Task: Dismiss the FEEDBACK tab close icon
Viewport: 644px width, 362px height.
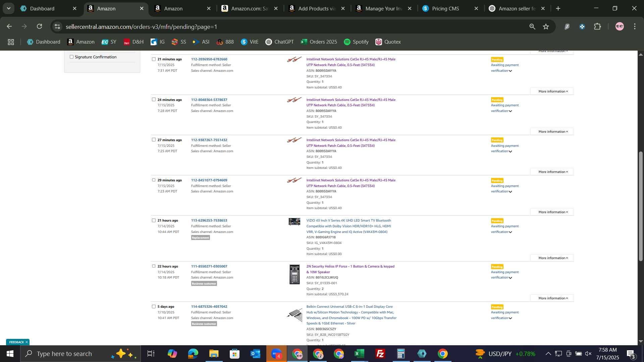Action: pyautogui.click(x=26, y=342)
